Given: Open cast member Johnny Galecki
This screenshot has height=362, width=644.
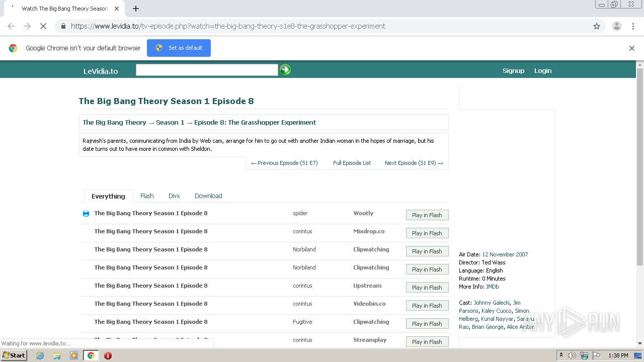Looking at the screenshot, I should point(492,303).
